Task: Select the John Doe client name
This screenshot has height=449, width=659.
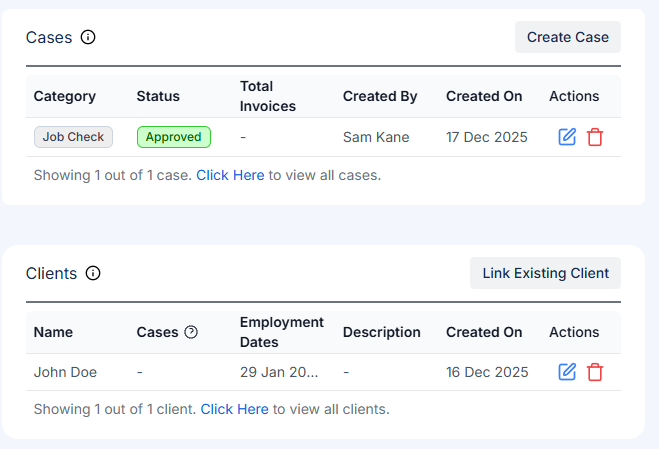Action: (65, 372)
